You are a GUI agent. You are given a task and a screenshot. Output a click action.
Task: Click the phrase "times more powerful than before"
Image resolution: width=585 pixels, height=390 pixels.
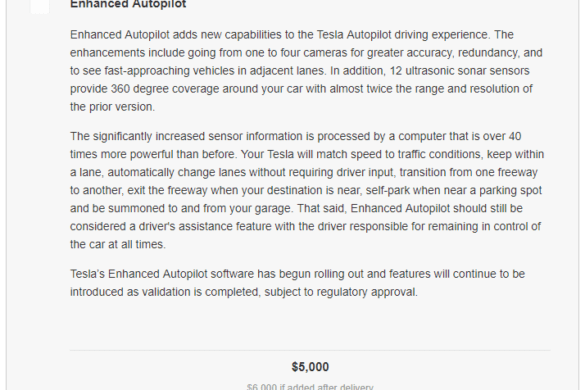(153, 154)
